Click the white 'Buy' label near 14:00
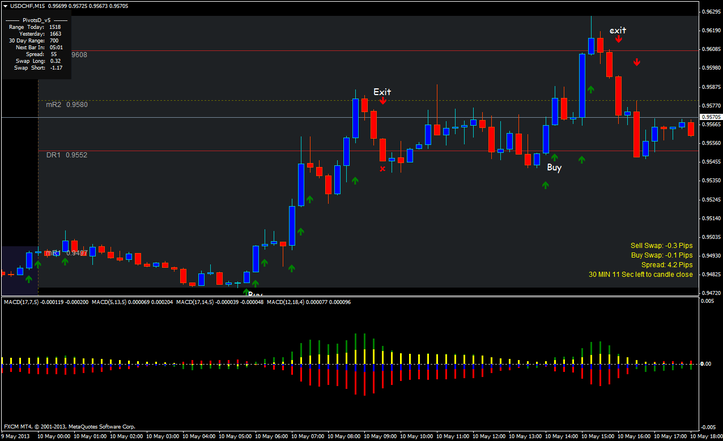The width and height of the screenshot is (723, 441). pos(554,167)
